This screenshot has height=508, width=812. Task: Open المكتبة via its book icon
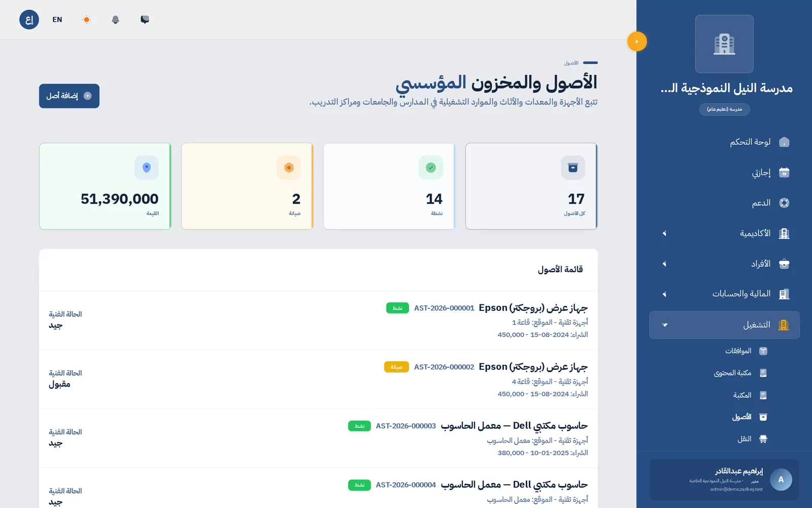(763, 395)
